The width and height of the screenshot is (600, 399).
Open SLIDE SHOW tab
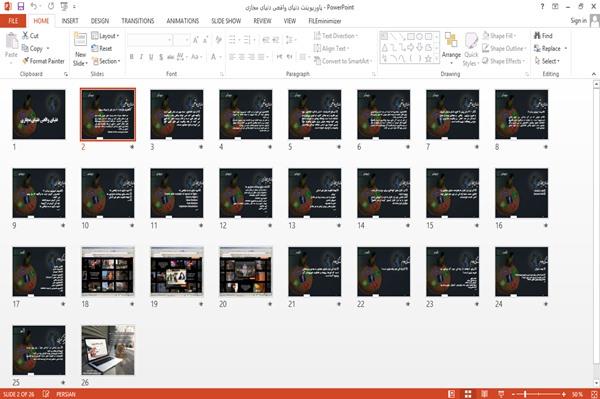tap(226, 21)
